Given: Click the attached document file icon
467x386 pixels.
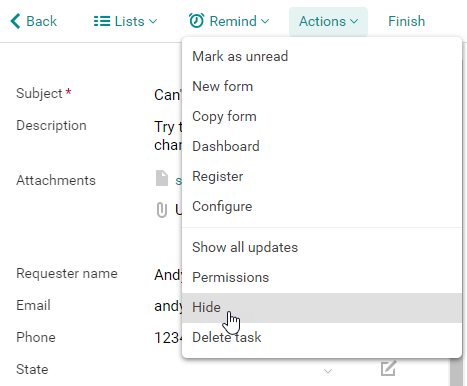Looking at the screenshot, I should tap(162, 178).
